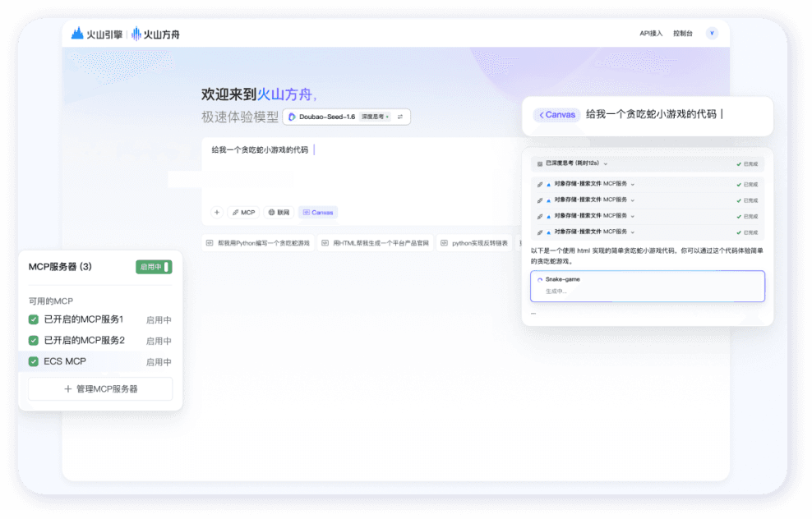Screen dimensions: 812x519
Task: Uncheck 已开启的MCP服务2 checkbox
Action: click(x=34, y=340)
